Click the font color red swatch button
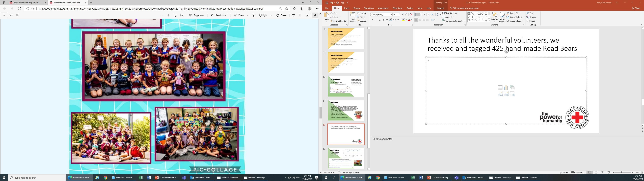644x181 pixels. (409, 20)
